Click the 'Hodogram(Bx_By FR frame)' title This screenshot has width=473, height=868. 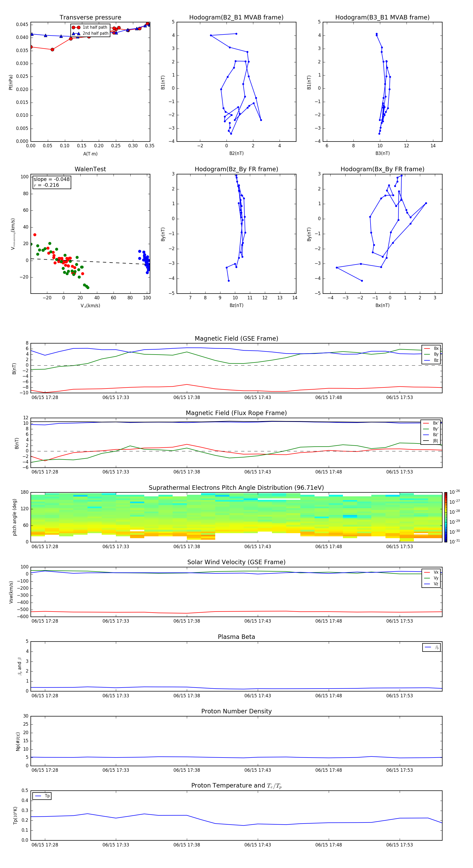(382, 169)
